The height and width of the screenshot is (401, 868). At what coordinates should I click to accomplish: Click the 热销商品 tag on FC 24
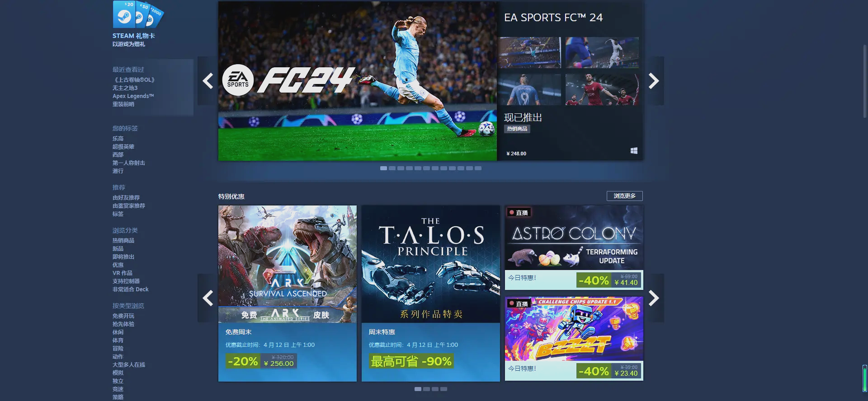click(517, 129)
